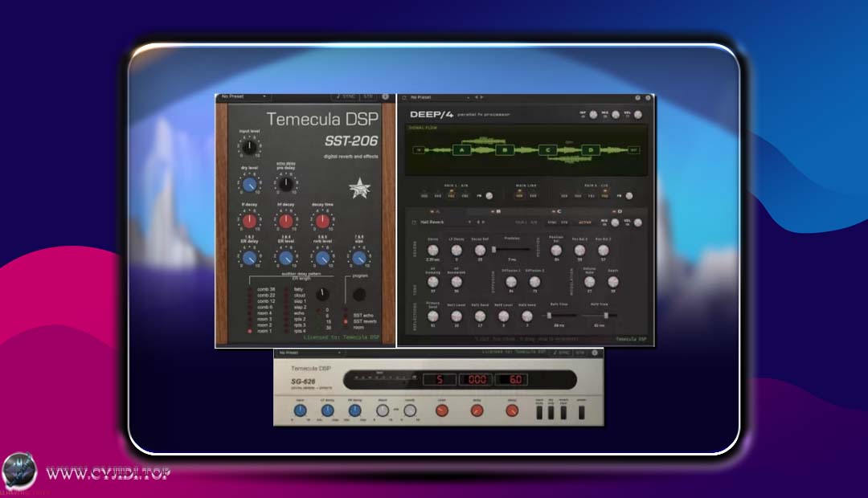Viewport: 868px width, 498px height.
Task: Switch to tab D in DEEP/4
Action: [x=620, y=210]
